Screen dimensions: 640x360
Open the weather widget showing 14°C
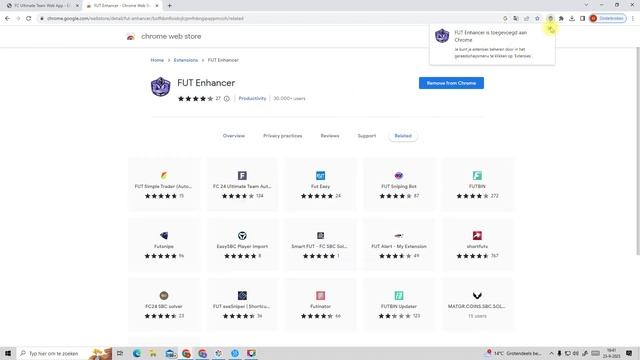point(513,353)
